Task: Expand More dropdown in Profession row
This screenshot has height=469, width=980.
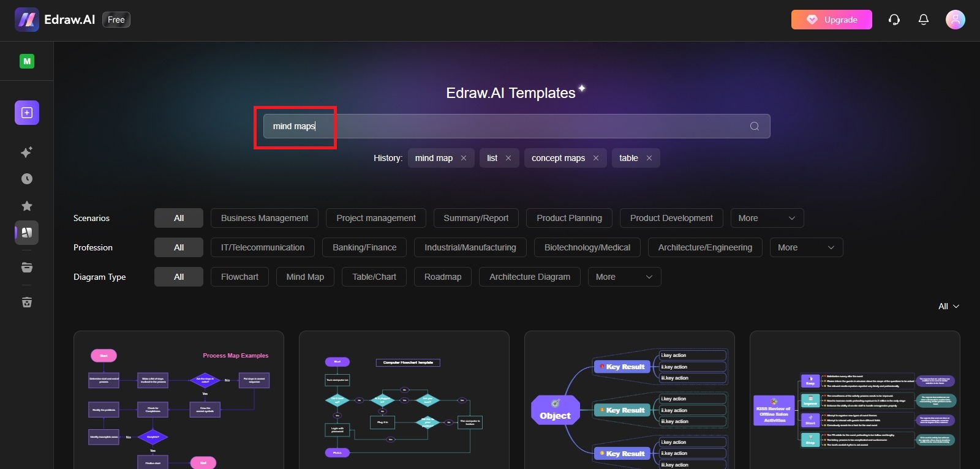Action: [807, 247]
